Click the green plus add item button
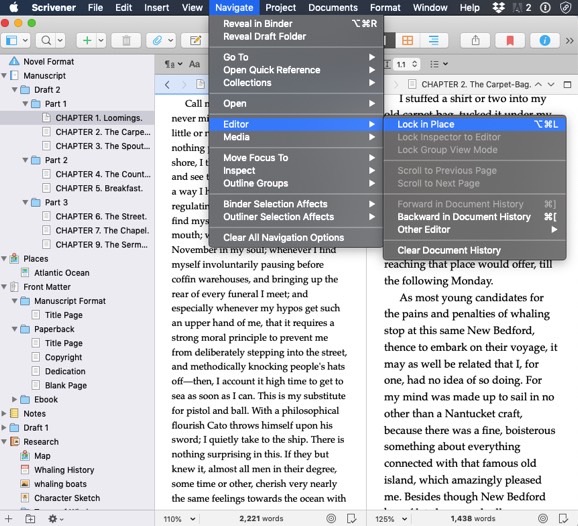 (87, 40)
